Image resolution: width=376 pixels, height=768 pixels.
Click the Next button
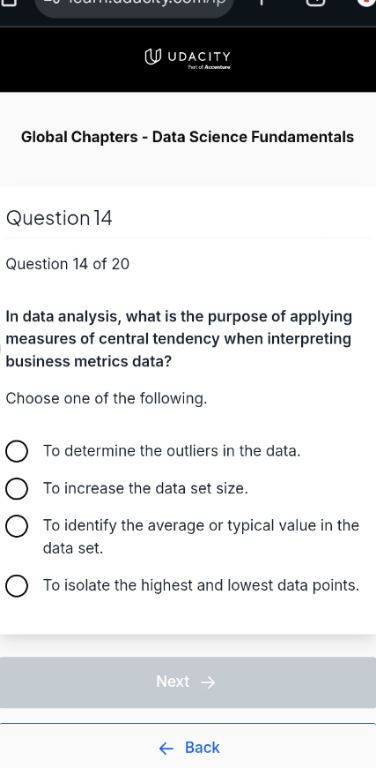pyautogui.click(x=188, y=682)
